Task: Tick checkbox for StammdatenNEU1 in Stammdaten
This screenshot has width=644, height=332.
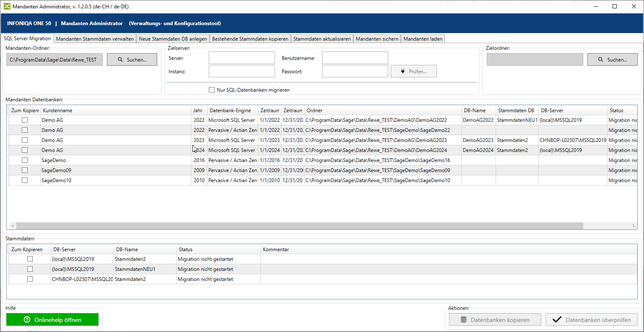Action: tap(30, 269)
